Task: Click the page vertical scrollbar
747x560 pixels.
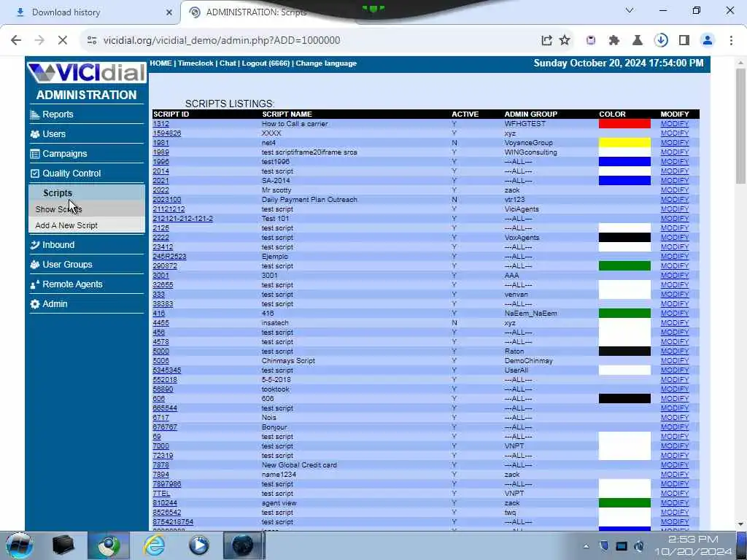Action: 740,125
